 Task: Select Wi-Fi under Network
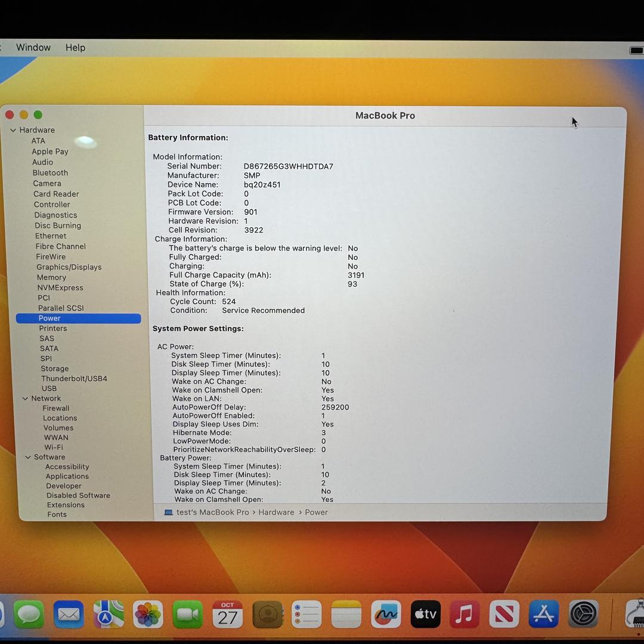54,447
